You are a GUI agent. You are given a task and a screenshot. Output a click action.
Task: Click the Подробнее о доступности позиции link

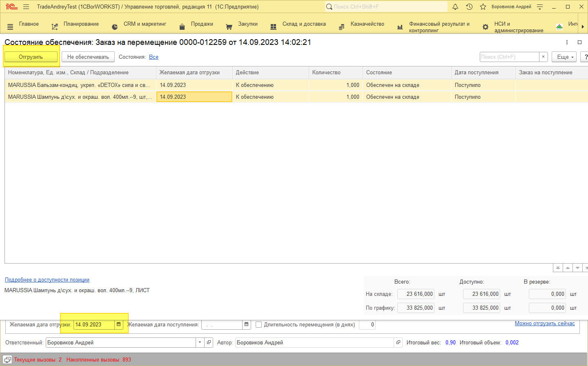click(47, 279)
